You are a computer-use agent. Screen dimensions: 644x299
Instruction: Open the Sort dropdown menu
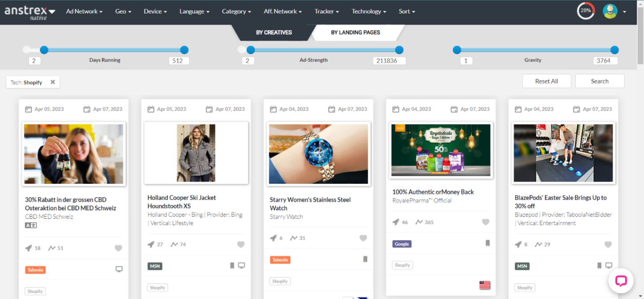407,12
